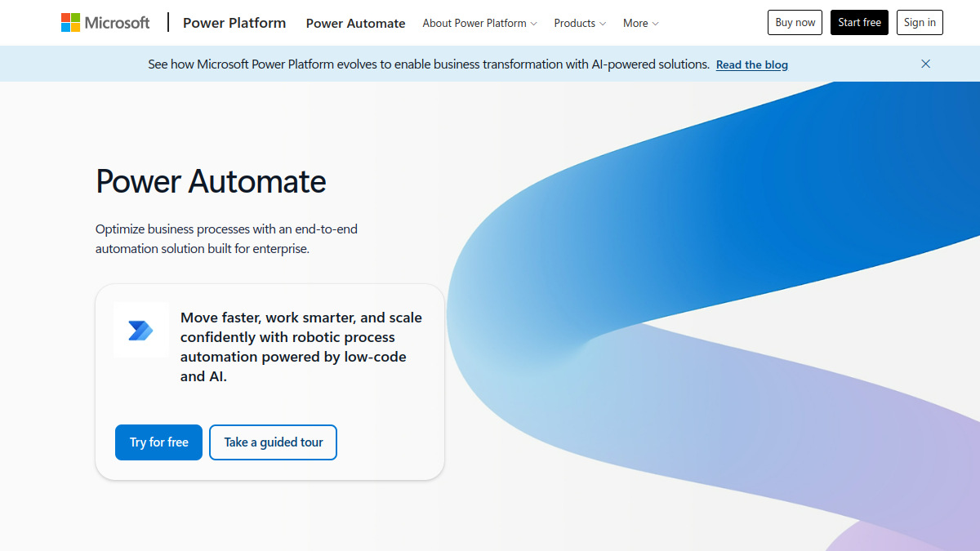Image resolution: width=980 pixels, height=551 pixels.
Task: Select Take a guided tour button
Action: (x=273, y=442)
